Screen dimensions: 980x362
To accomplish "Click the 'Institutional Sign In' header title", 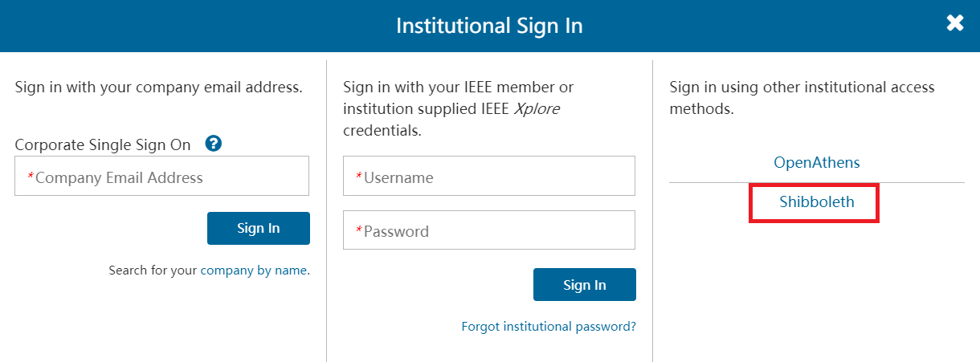I will coord(489,26).
